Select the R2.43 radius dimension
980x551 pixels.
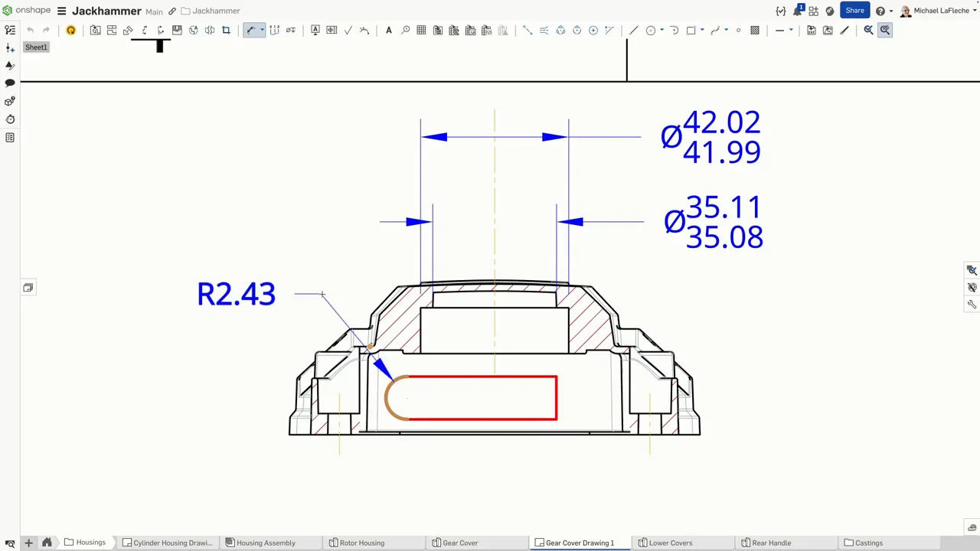(x=236, y=295)
